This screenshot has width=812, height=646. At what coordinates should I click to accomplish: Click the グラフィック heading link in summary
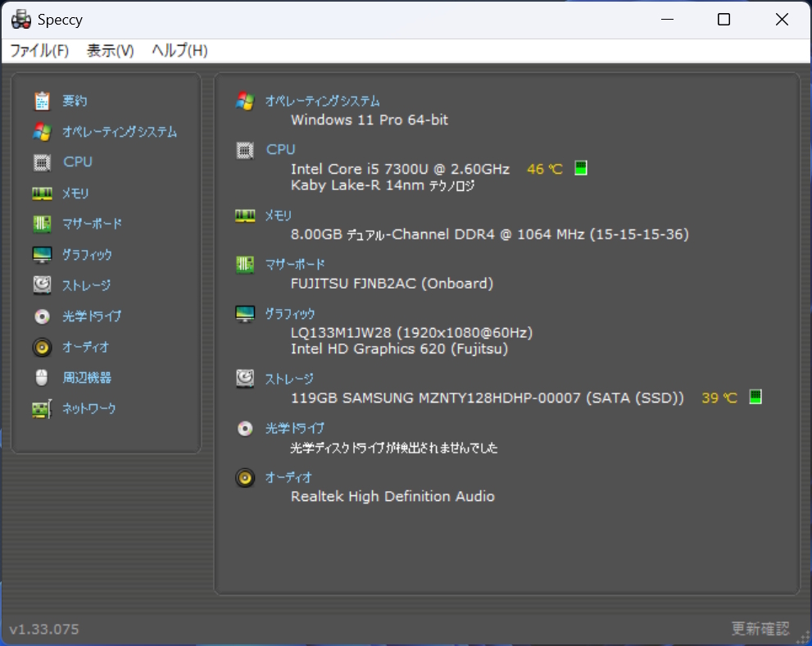290,314
